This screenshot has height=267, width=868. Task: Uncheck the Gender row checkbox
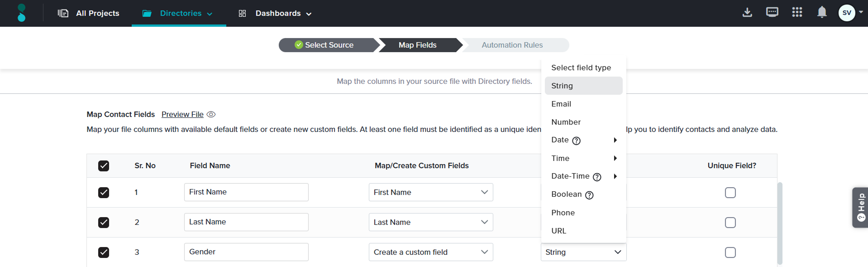click(104, 252)
